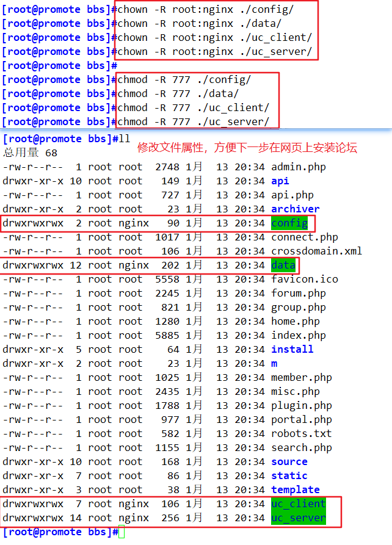Screen dimensions: 392x545
Task: Select the blue template directory name
Action: [296, 489]
